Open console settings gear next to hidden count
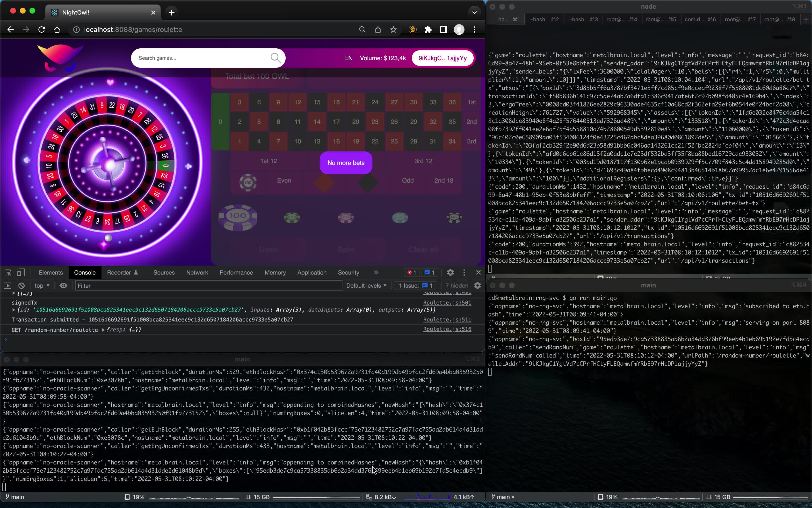The width and height of the screenshot is (812, 508). [478, 286]
